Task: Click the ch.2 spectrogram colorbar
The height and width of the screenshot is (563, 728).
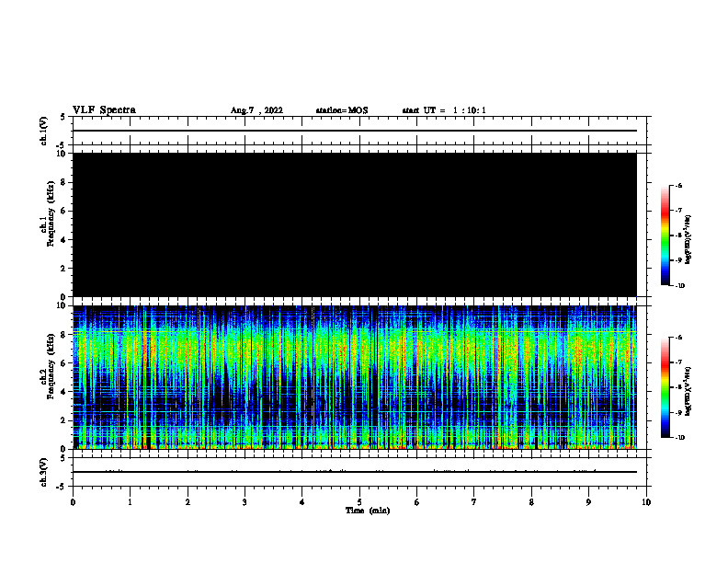Action: pos(665,387)
